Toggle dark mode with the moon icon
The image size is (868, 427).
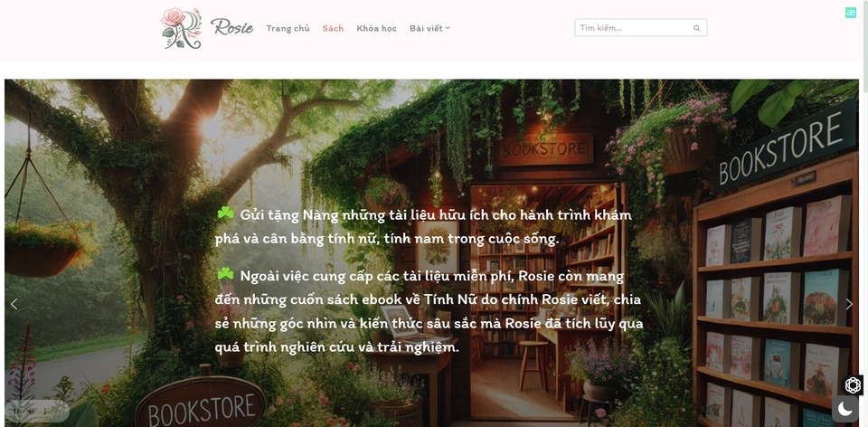844,409
